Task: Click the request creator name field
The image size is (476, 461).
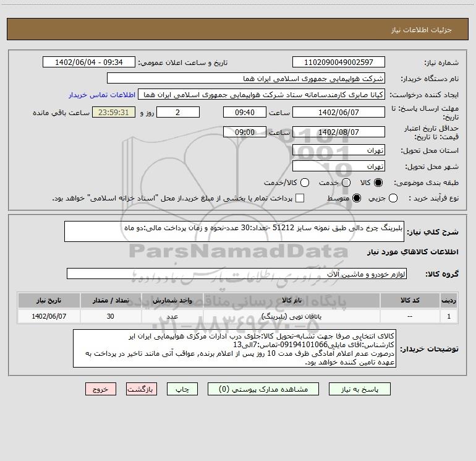Action: 261,95
